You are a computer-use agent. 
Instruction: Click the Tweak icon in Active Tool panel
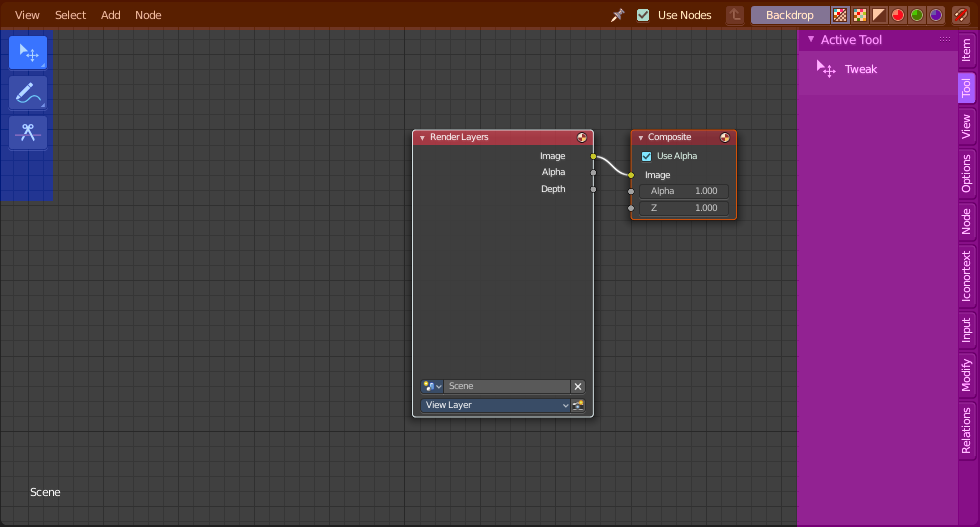(x=826, y=69)
